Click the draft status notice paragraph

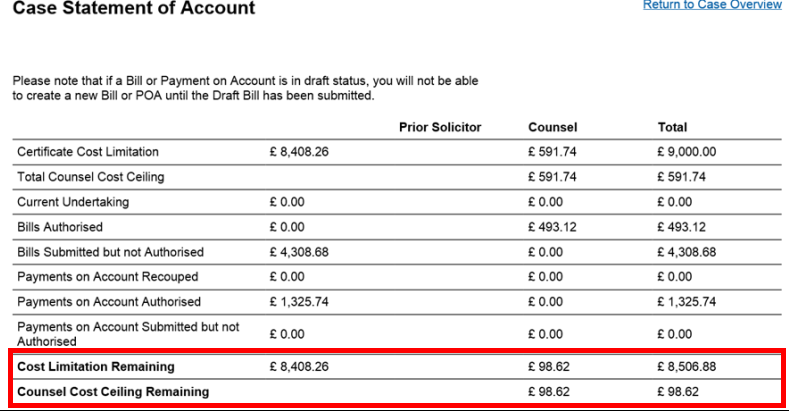[x=250, y=88]
